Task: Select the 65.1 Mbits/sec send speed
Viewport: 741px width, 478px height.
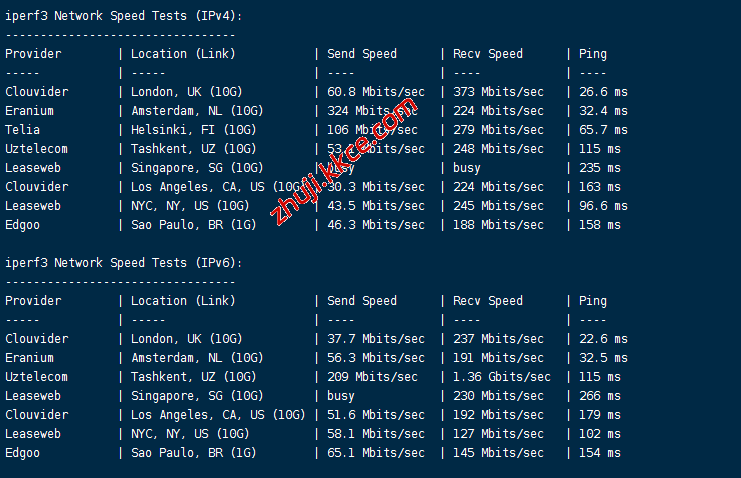Action: click(x=376, y=453)
